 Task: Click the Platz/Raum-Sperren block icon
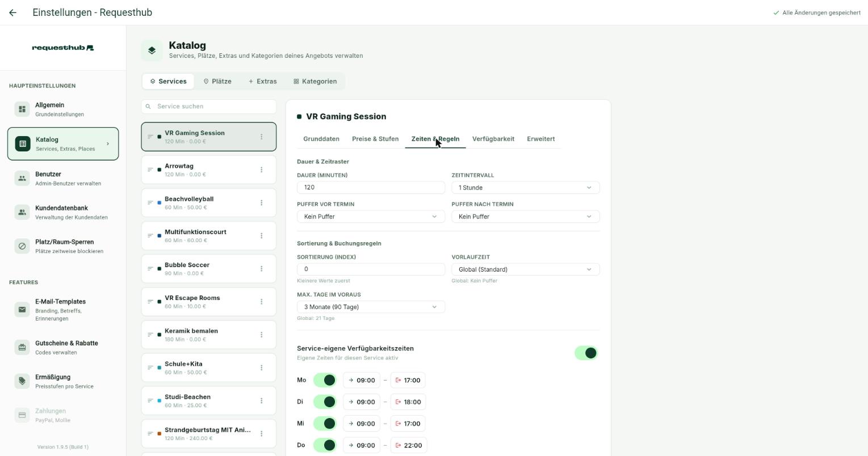pos(22,246)
